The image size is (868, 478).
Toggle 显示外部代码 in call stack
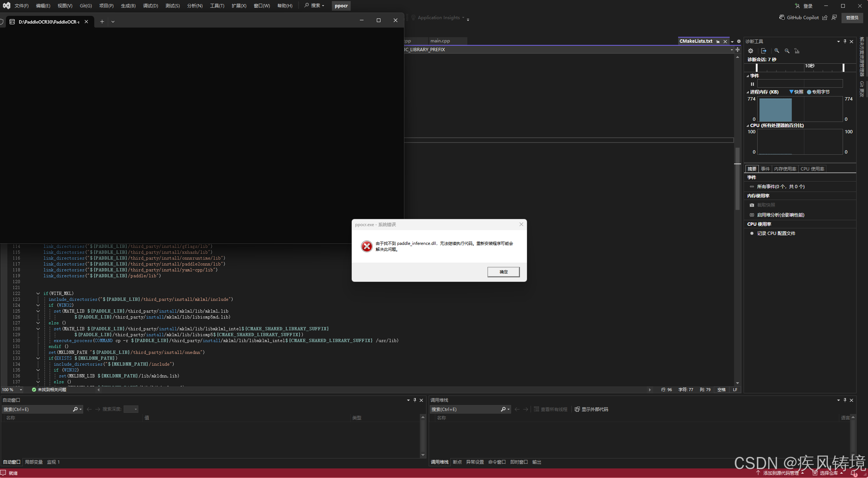591,409
